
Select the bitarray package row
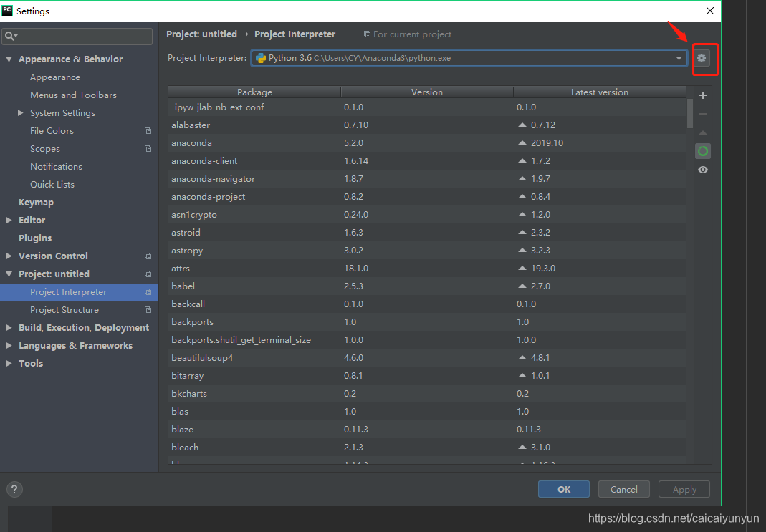click(428, 376)
